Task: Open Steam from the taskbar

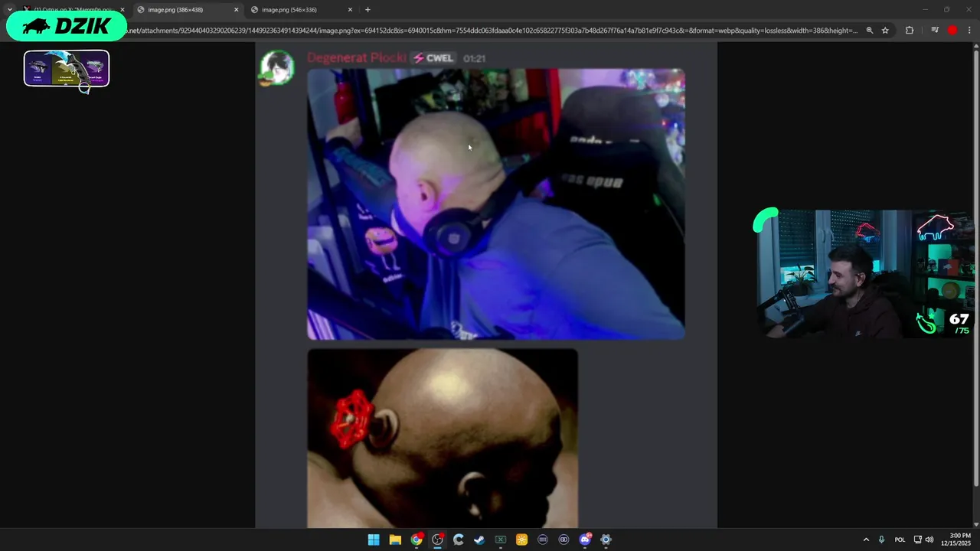Action: 479,540
